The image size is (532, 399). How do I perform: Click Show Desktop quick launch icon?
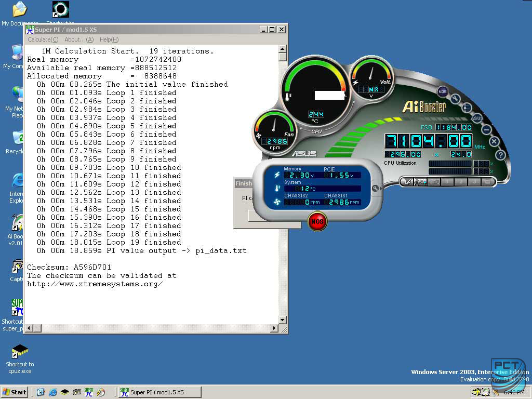pyautogui.click(x=41, y=392)
